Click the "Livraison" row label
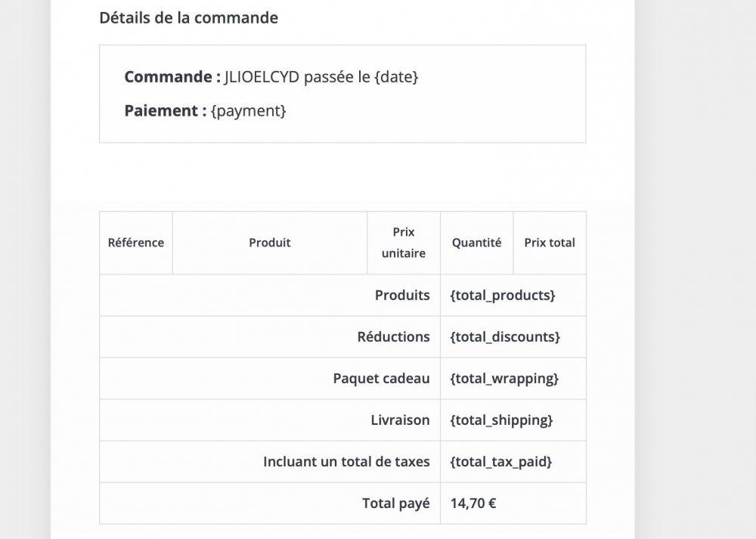 (400, 420)
